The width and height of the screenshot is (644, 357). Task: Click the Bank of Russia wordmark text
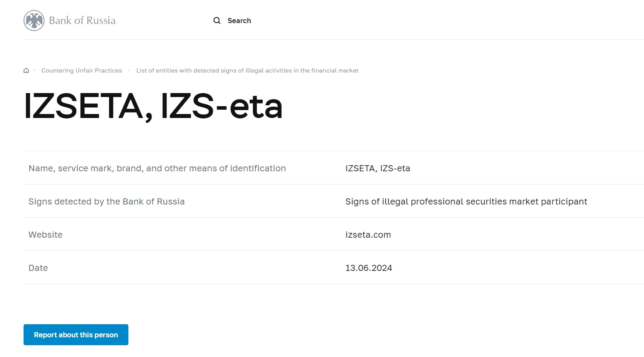click(82, 21)
